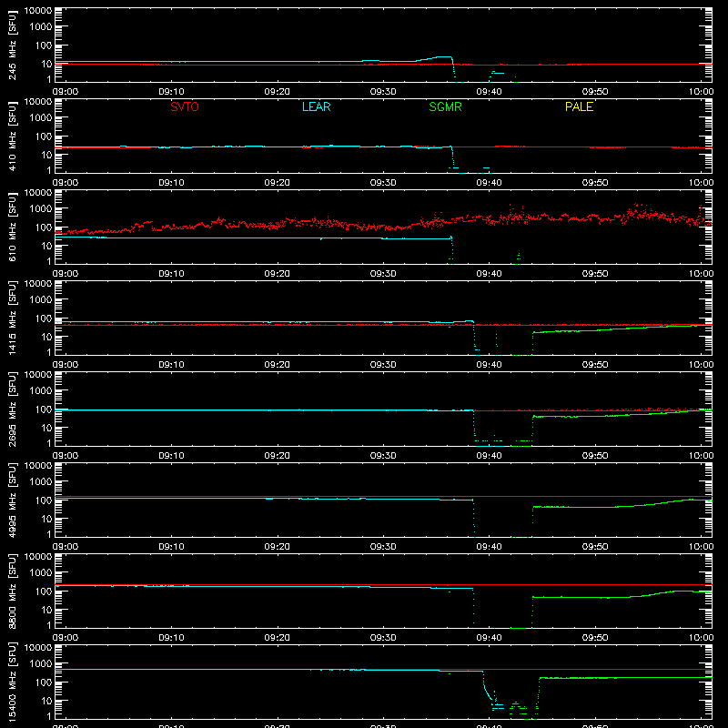Click the red SVTO legend label
The height and width of the screenshot is (728, 728).
point(185,106)
